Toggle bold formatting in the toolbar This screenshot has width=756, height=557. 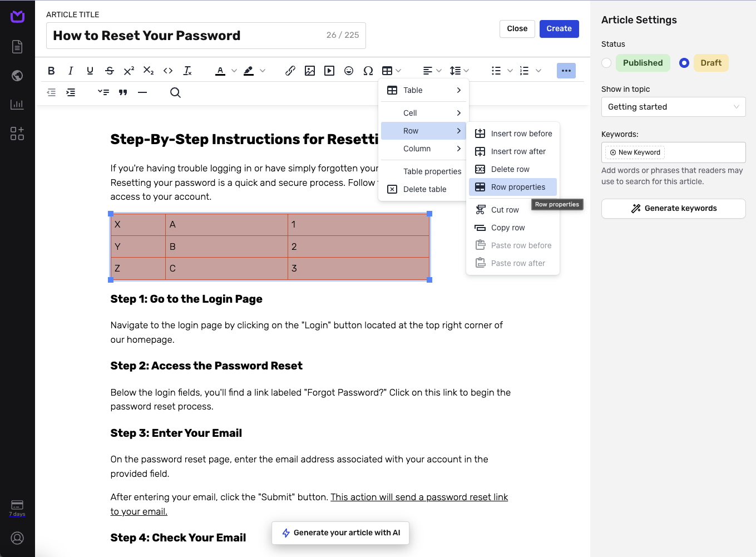51,71
